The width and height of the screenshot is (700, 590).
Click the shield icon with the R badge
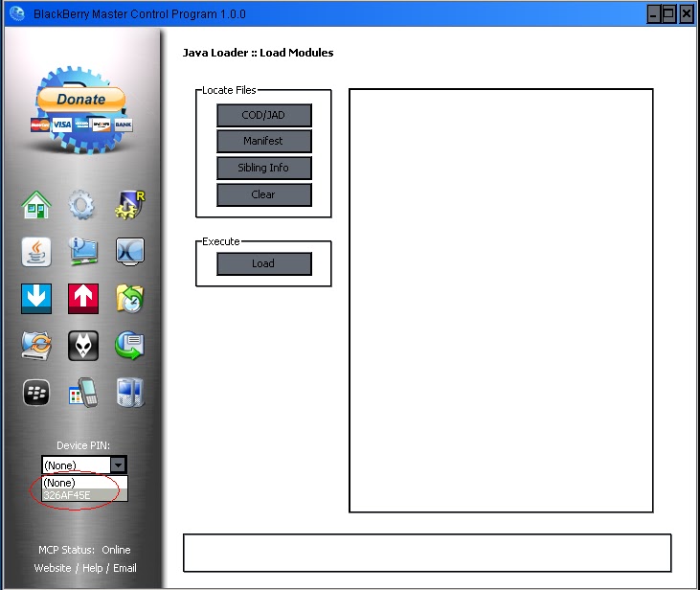coord(130,205)
